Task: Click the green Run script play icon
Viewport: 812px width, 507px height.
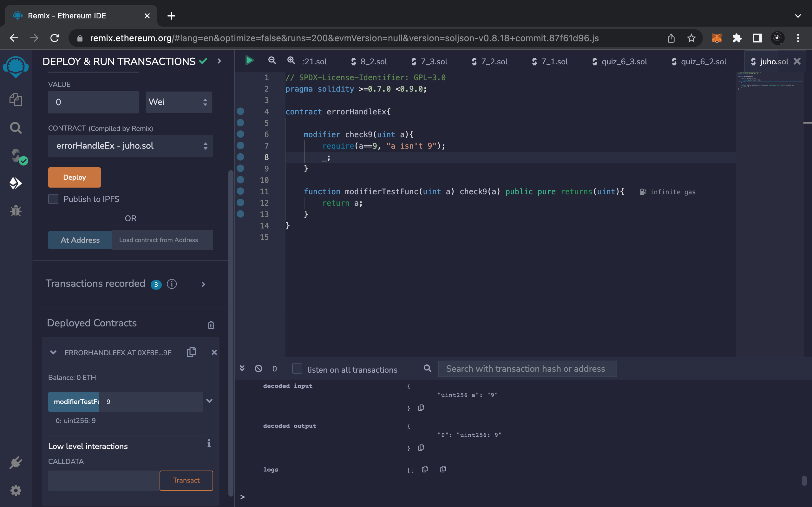Action: [249, 61]
